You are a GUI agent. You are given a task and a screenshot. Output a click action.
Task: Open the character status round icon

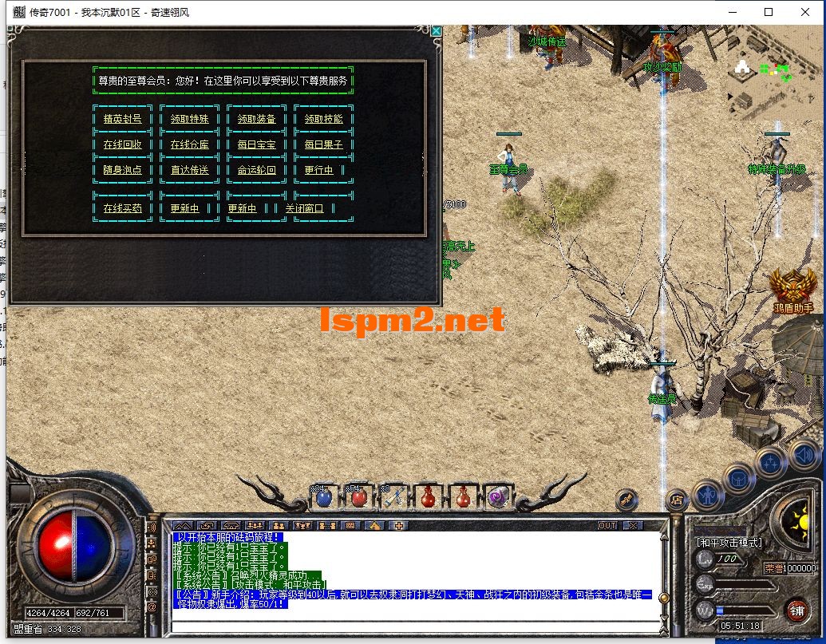point(708,496)
